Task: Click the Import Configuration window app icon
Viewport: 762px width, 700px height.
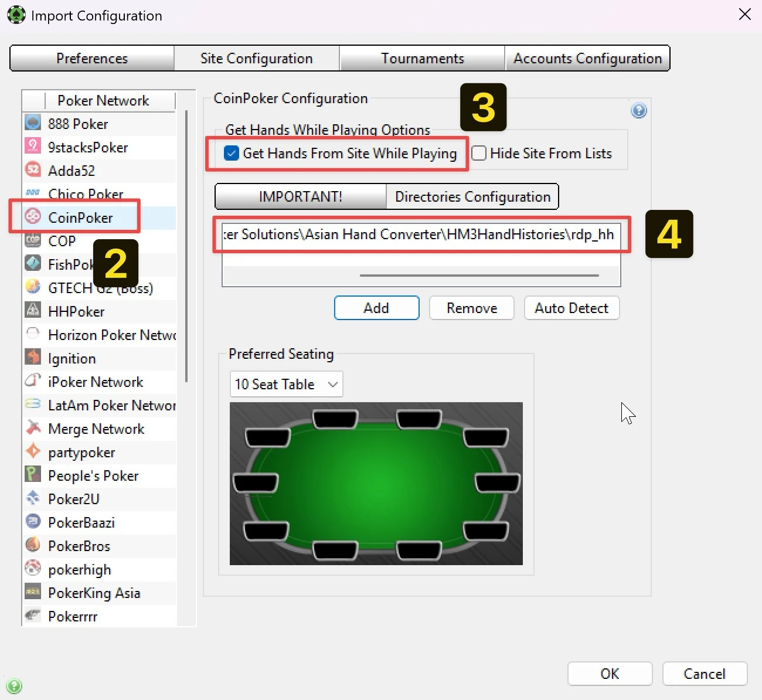Action: pos(16,15)
